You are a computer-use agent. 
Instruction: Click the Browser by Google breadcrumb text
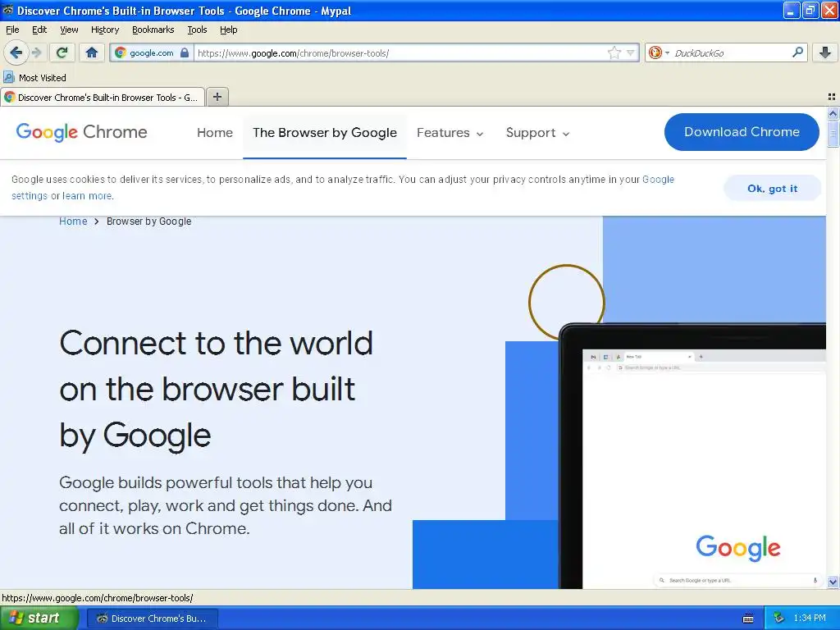149,221
